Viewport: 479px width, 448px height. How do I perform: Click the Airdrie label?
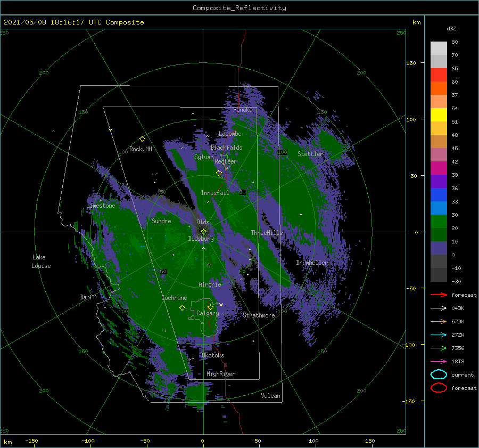(x=210, y=284)
